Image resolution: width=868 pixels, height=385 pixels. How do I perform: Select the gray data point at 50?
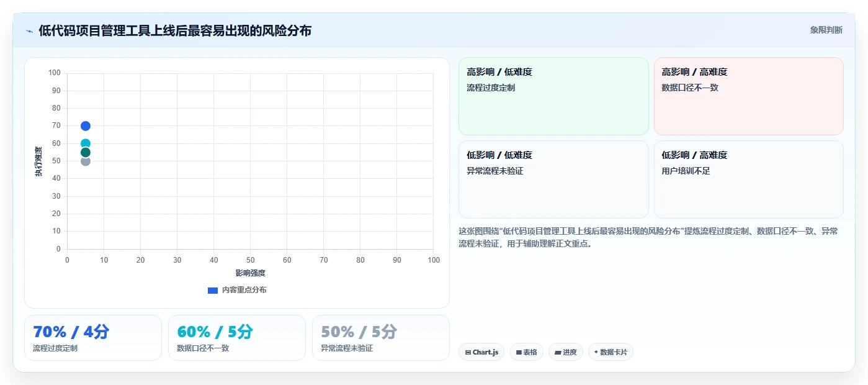86,161
